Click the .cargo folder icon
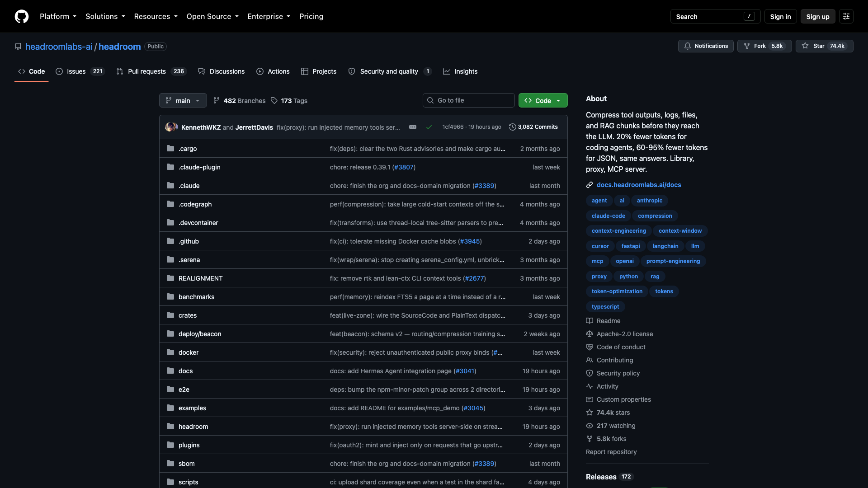868x488 pixels. point(170,148)
